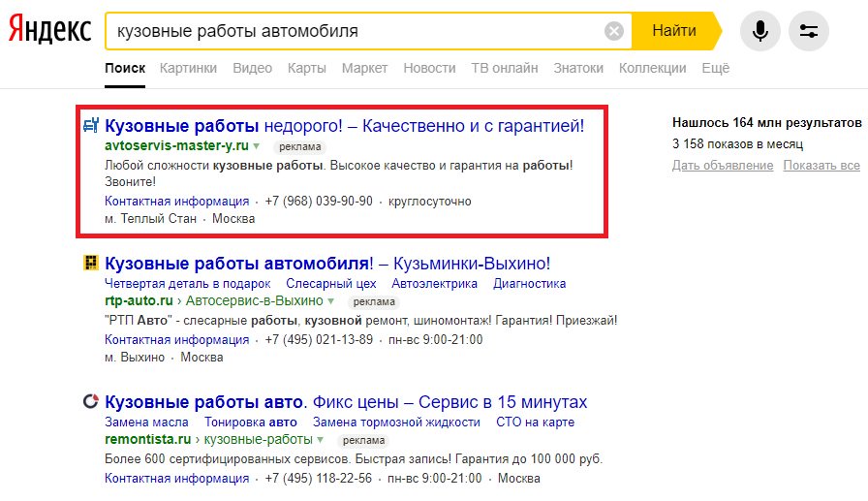Image resolution: width=868 pixels, height=501 pixels.
Task: Clear the search query with the X icon
Action: pyautogui.click(x=613, y=31)
